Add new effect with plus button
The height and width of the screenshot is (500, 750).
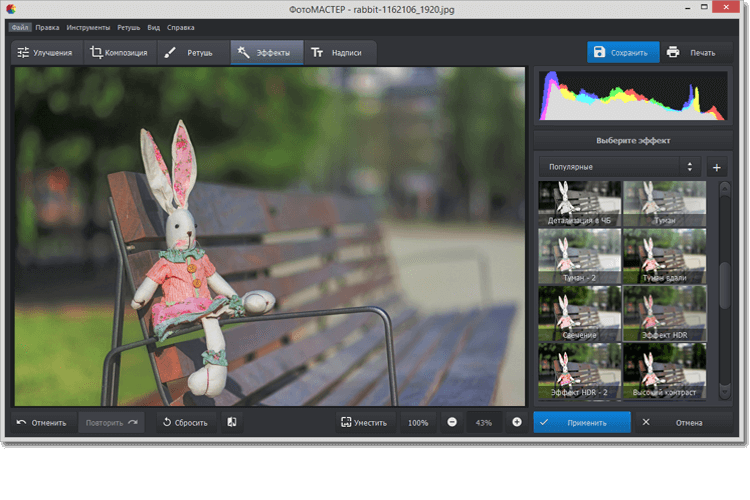click(x=716, y=167)
